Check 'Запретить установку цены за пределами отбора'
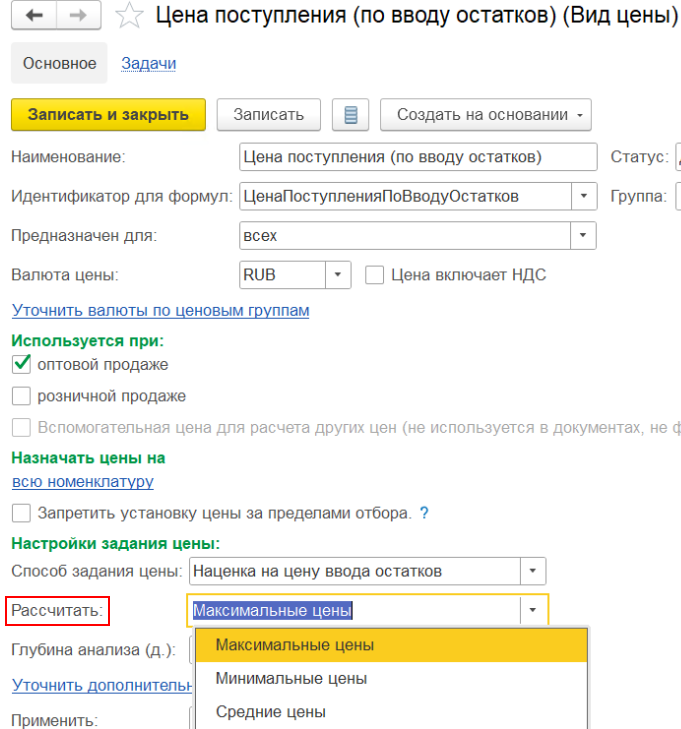This screenshot has height=729, width=681. click(21, 513)
